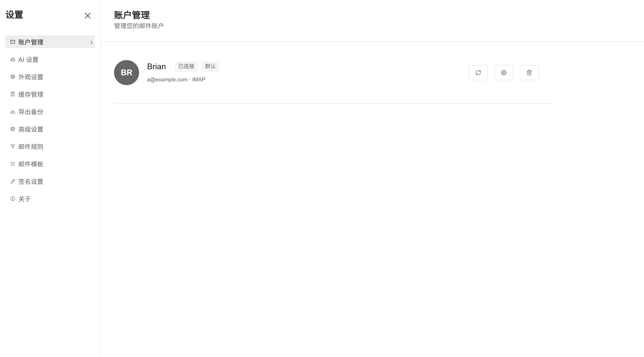This screenshot has width=644, height=357.
Task: Click the robot icon beside AI 设置
Action: point(13,59)
